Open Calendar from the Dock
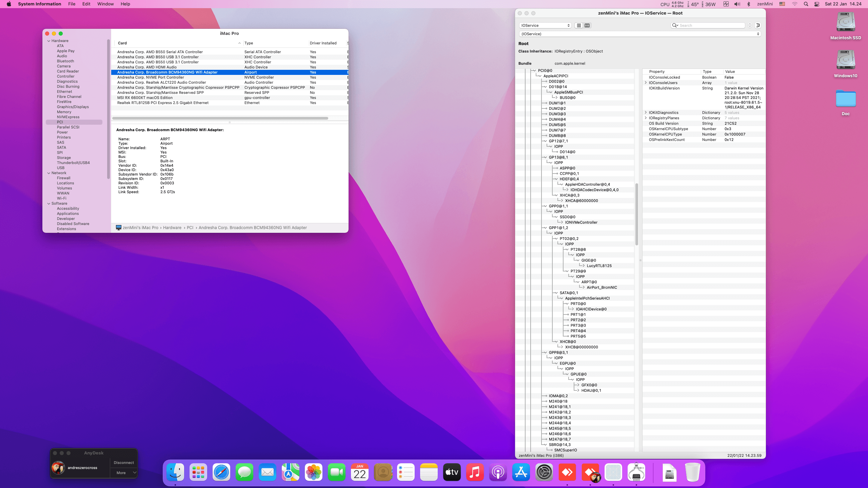 pos(360,472)
